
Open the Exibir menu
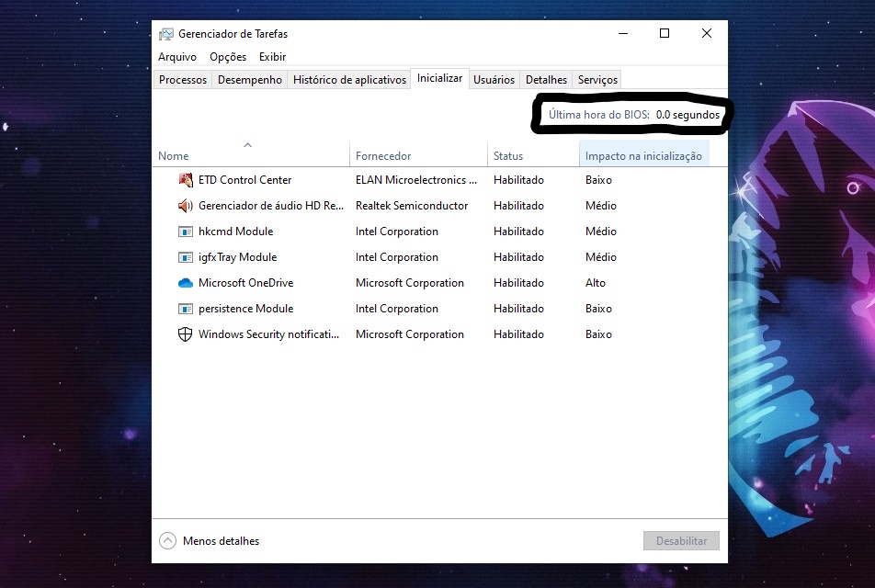[272, 57]
